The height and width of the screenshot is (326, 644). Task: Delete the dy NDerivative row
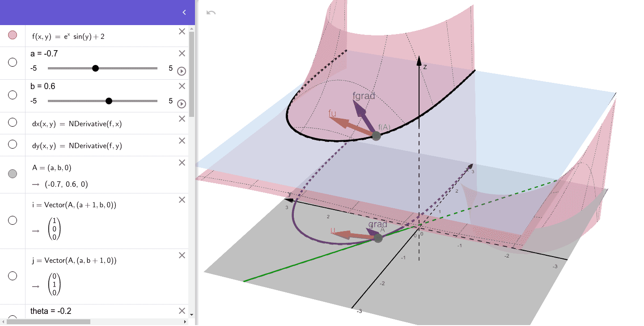click(x=182, y=141)
